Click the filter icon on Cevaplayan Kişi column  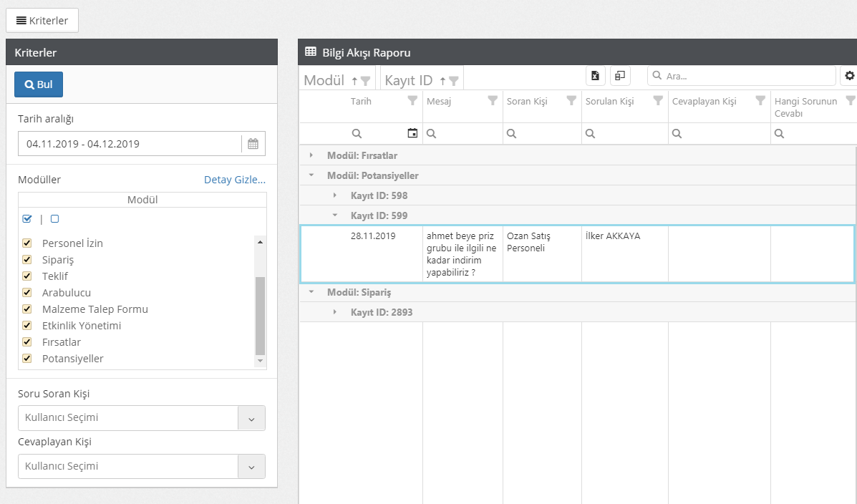pyautogui.click(x=760, y=101)
